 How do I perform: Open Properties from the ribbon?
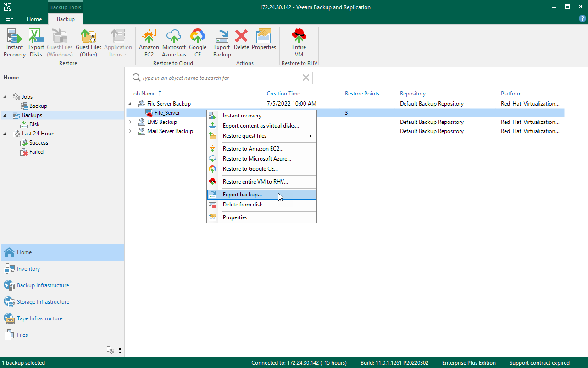tap(264, 40)
